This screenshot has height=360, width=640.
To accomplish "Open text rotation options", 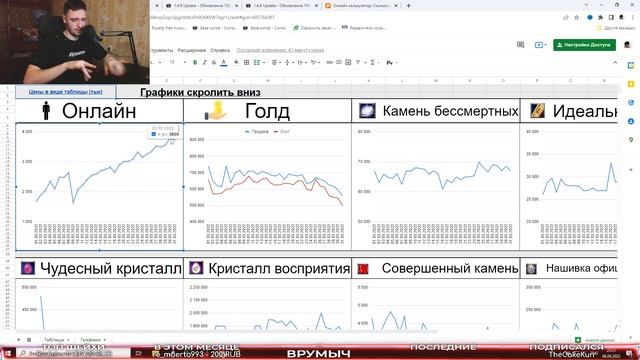I will (x=314, y=62).
